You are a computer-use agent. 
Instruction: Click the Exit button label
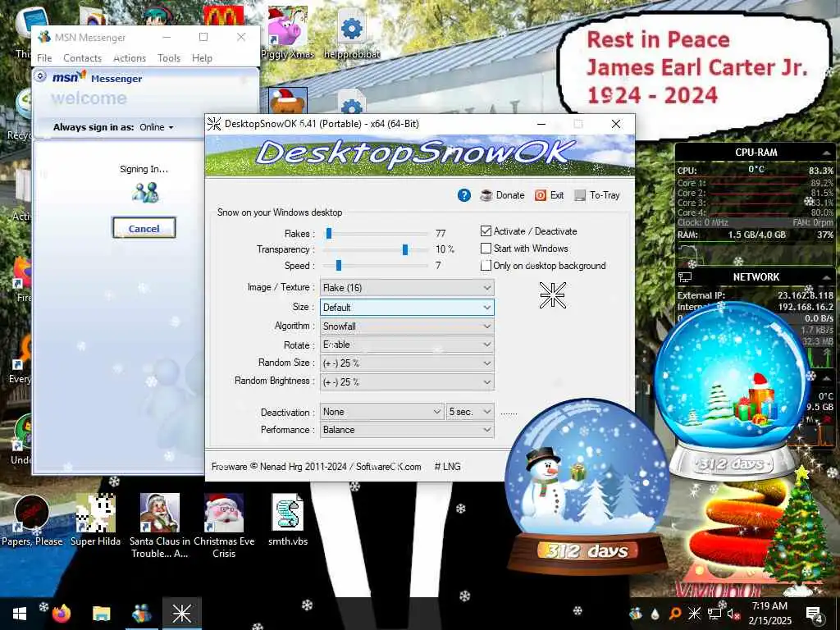(557, 195)
